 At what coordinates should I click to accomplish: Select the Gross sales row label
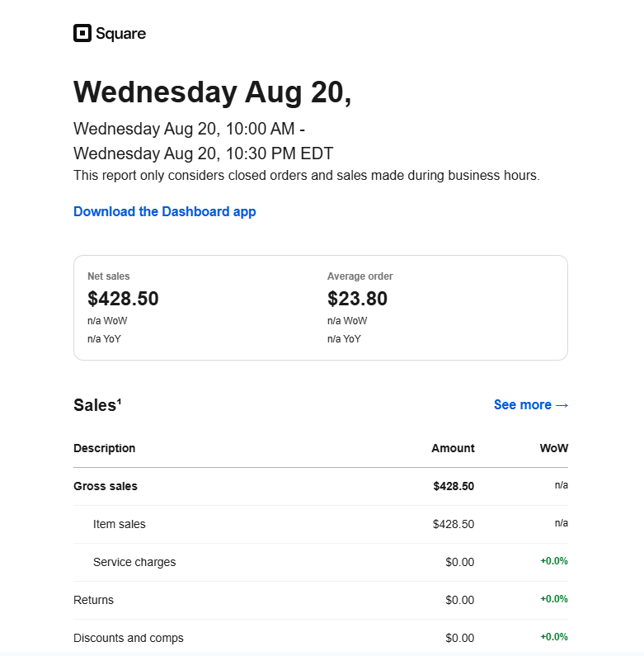[106, 486]
